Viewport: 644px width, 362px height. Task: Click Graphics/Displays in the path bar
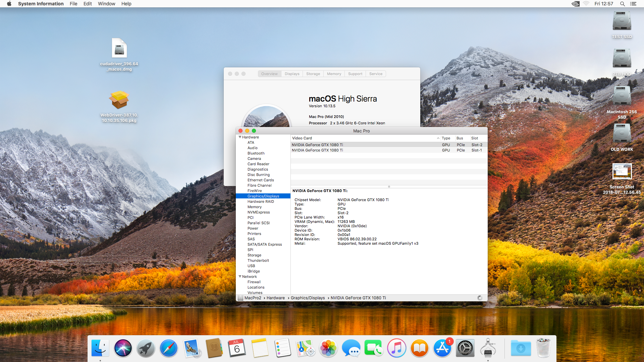308,298
